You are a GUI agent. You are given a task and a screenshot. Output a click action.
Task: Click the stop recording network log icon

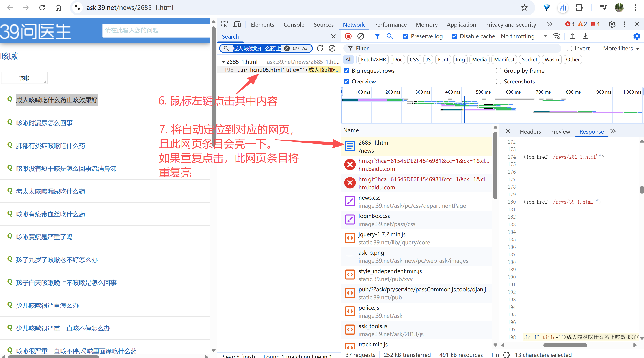pyautogui.click(x=348, y=36)
